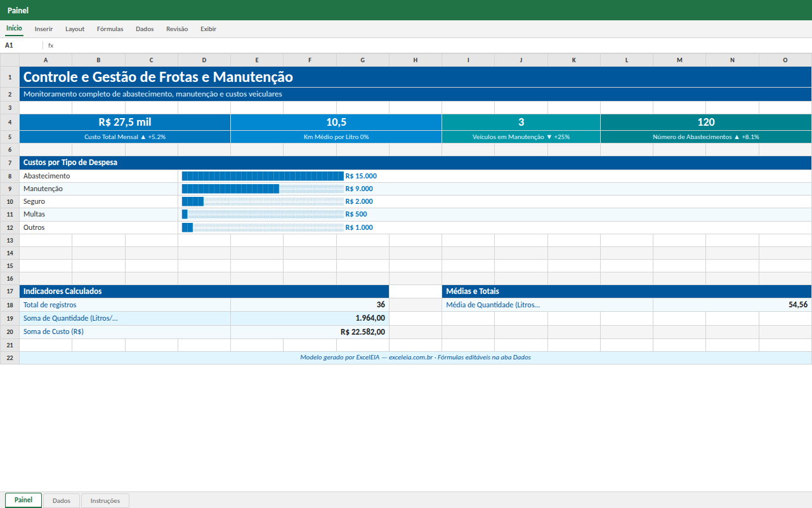
Task: Click Km Médio por Litro label
Action: tap(336, 137)
